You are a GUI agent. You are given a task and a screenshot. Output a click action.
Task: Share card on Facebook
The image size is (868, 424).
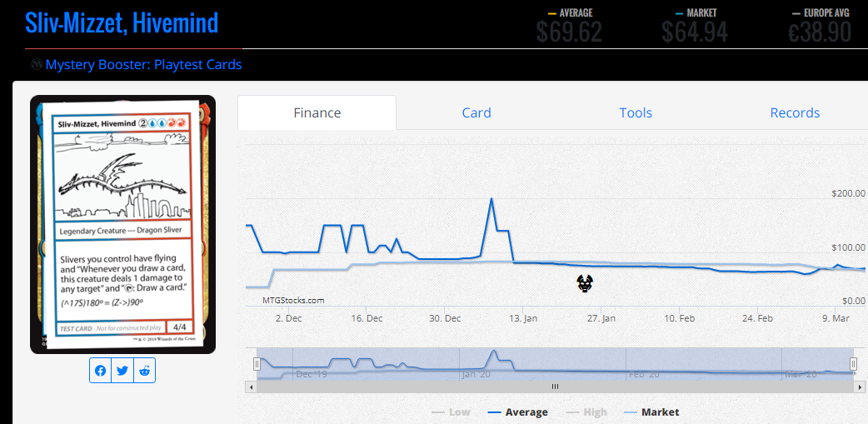(x=100, y=371)
